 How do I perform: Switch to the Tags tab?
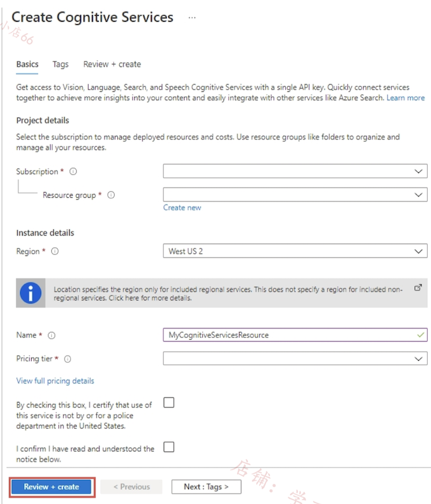click(60, 64)
